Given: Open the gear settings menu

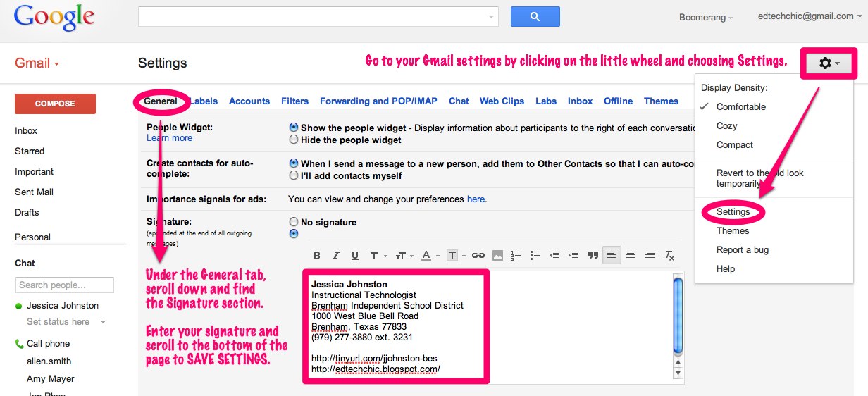Looking at the screenshot, I should 829,63.
